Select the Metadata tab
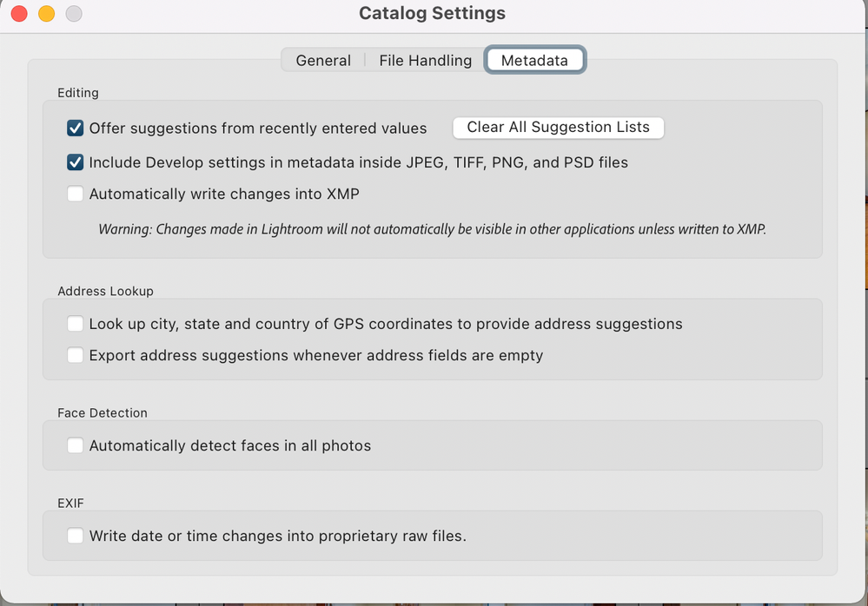Image resolution: width=868 pixels, height=606 pixels. click(x=534, y=61)
